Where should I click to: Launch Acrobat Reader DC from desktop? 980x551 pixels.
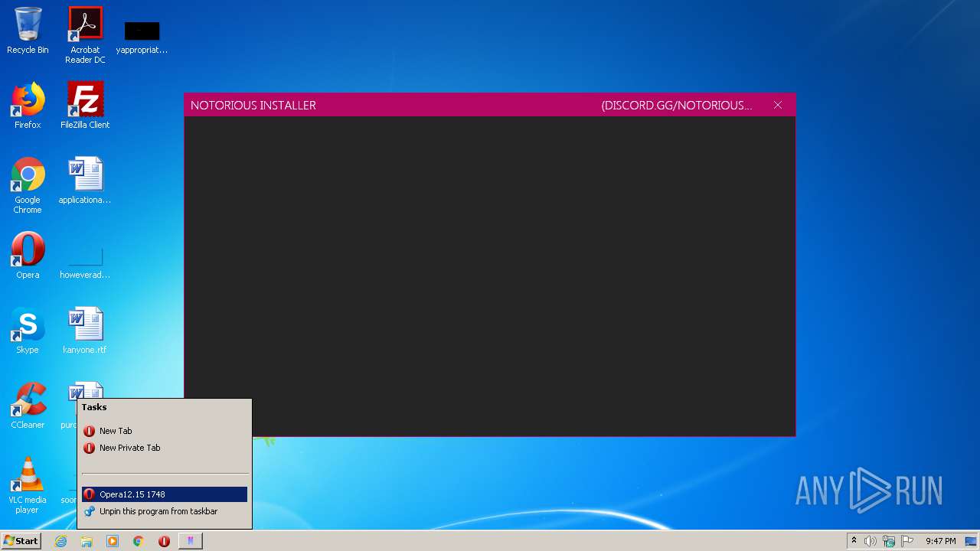tap(85, 35)
